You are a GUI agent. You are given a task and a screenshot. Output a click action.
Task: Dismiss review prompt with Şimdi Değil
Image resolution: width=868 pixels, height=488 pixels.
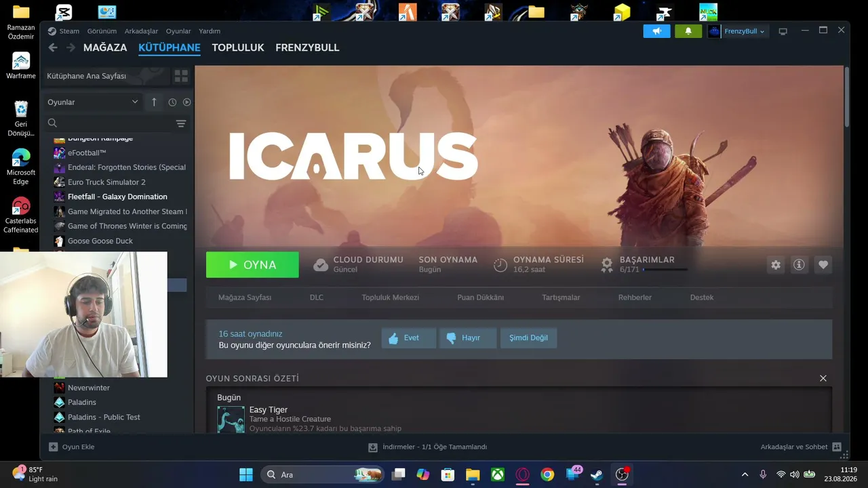click(x=528, y=338)
